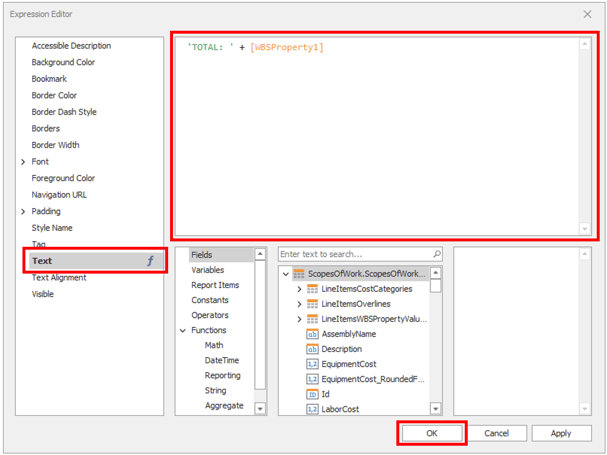Select the Text Alignment property
The height and width of the screenshot is (455, 607).
(x=59, y=278)
